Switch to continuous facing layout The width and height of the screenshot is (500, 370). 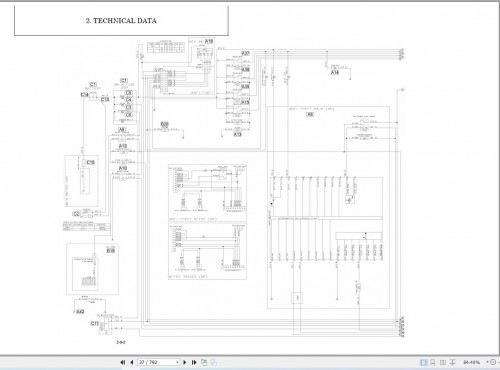point(452,362)
